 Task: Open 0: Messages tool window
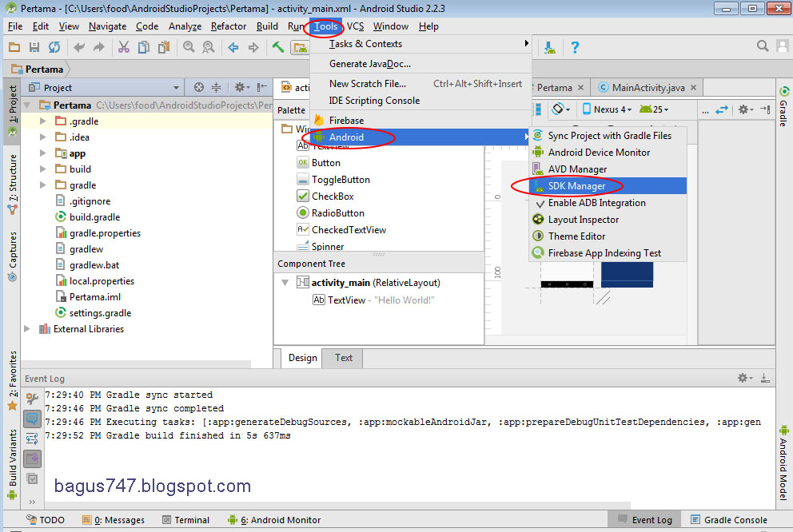[x=114, y=520]
